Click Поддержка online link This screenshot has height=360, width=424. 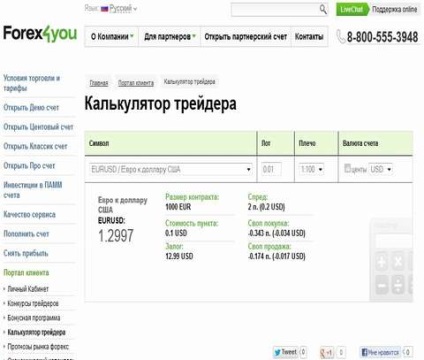(394, 9)
